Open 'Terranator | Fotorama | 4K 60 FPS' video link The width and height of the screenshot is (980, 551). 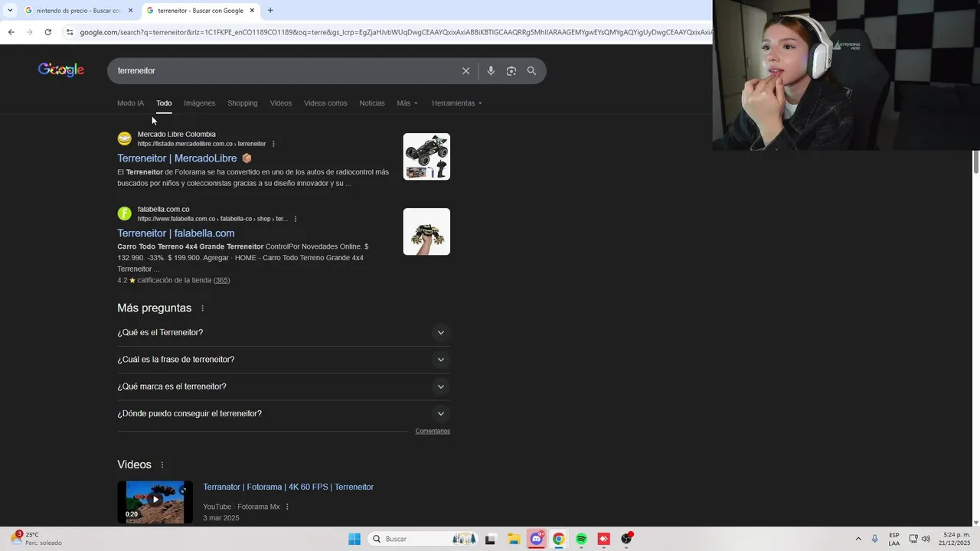288,487
